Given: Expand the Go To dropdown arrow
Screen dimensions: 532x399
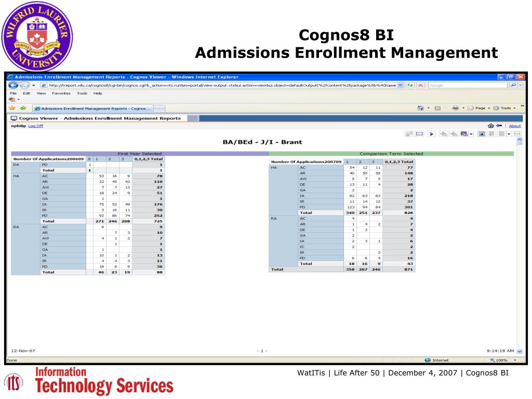Looking at the screenshot, I should 471,134.
